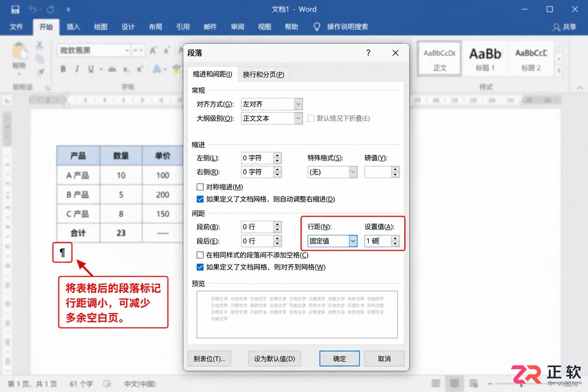Viewport: 588px width, 392px height.
Task: Enable the Mirror indents (M) checkbox
Action: (200, 187)
